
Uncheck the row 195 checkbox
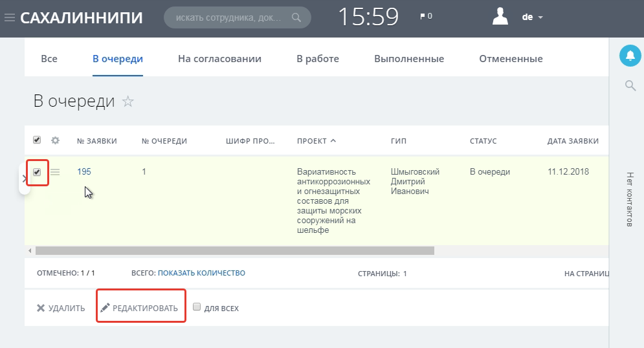37,172
